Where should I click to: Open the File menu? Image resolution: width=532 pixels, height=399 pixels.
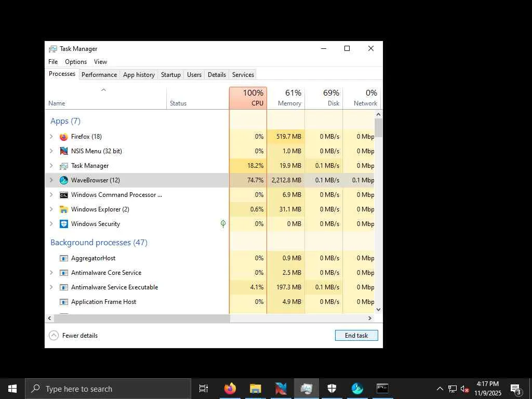(x=53, y=62)
